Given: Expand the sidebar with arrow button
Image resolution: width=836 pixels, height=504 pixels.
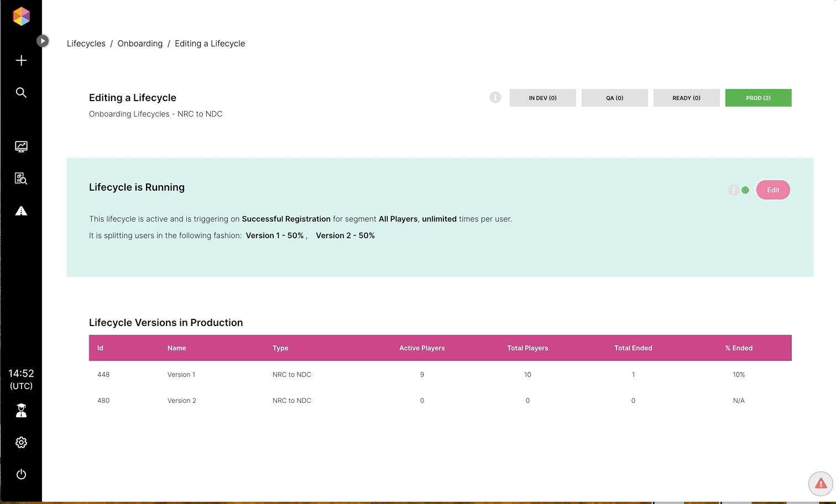Looking at the screenshot, I should tap(43, 41).
